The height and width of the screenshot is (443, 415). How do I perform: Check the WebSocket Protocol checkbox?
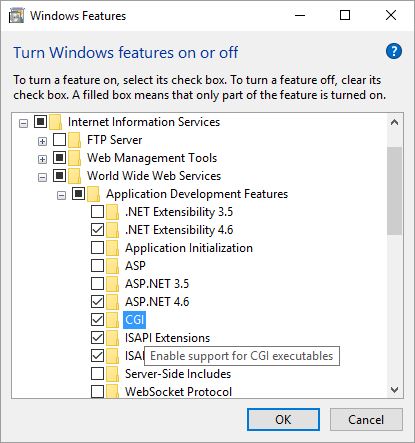point(97,391)
